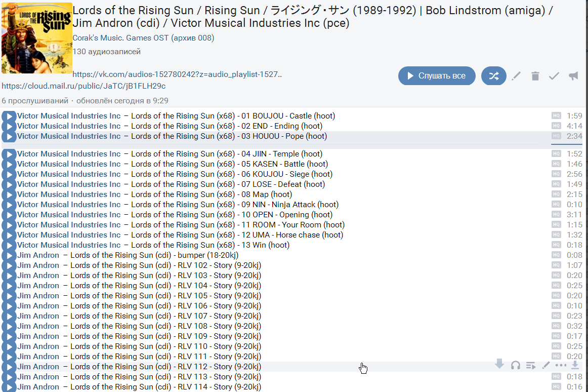Select title 'RLV 114 - Story (9-20kj)'
588x392 pixels.
(220, 387)
